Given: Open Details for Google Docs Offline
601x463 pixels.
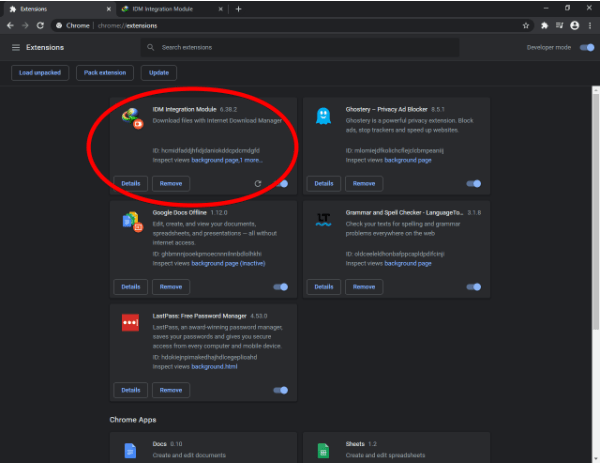Looking at the screenshot, I should tap(131, 287).
